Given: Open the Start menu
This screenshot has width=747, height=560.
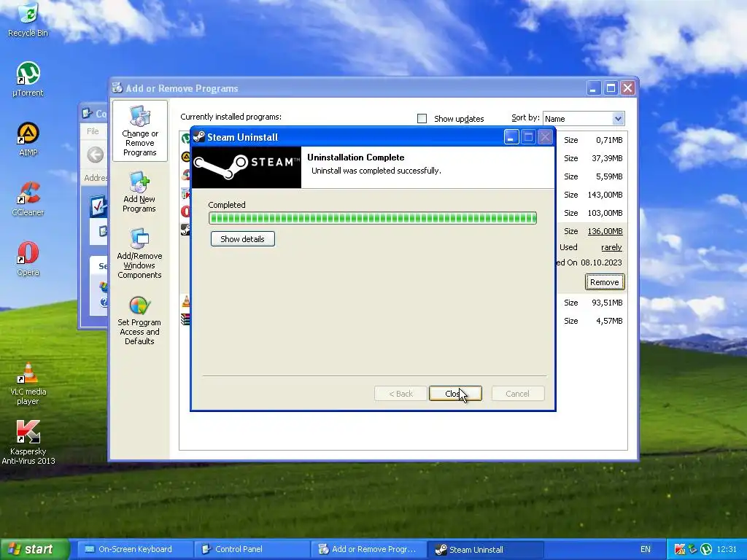Looking at the screenshot, I should (x=34, y=549).
